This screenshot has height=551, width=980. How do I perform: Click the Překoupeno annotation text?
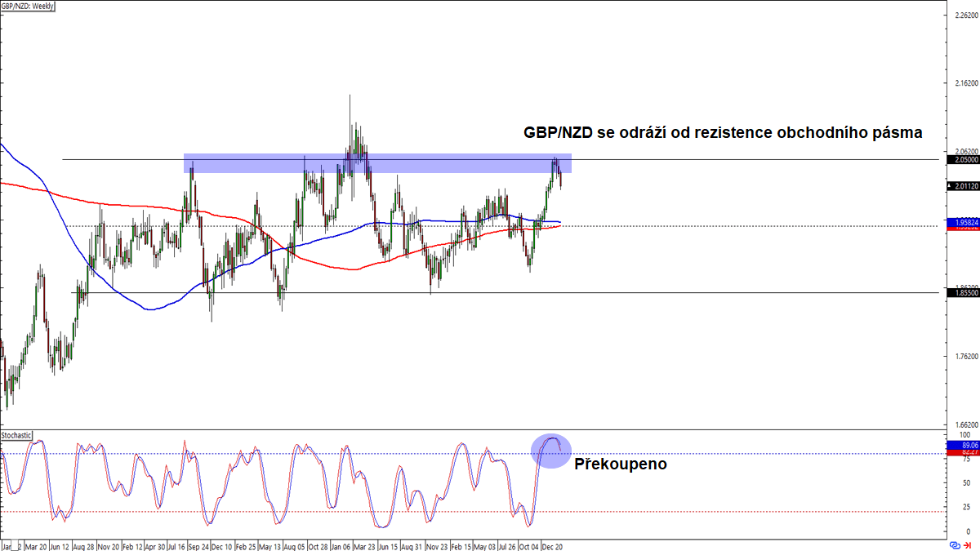621,464
